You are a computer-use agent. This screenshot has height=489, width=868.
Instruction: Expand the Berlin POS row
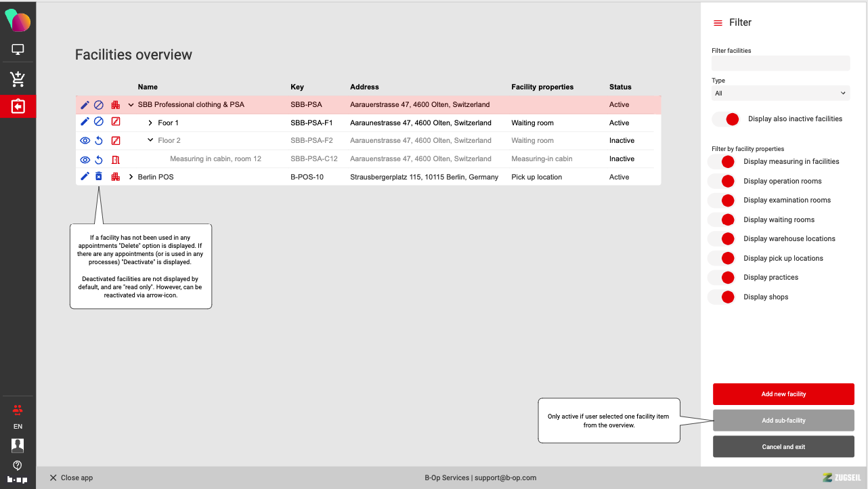pyautogui.click(x=131, y=177)
